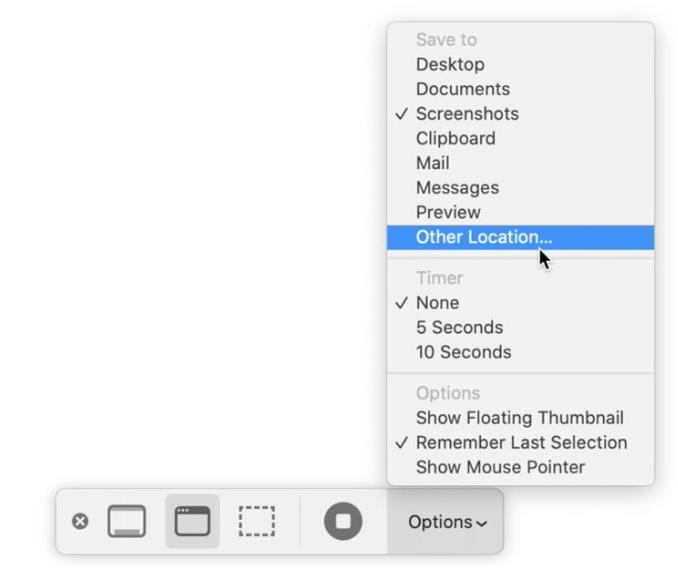
Task: Set timer to 5 Seconds
Action: tap(521, 327)
